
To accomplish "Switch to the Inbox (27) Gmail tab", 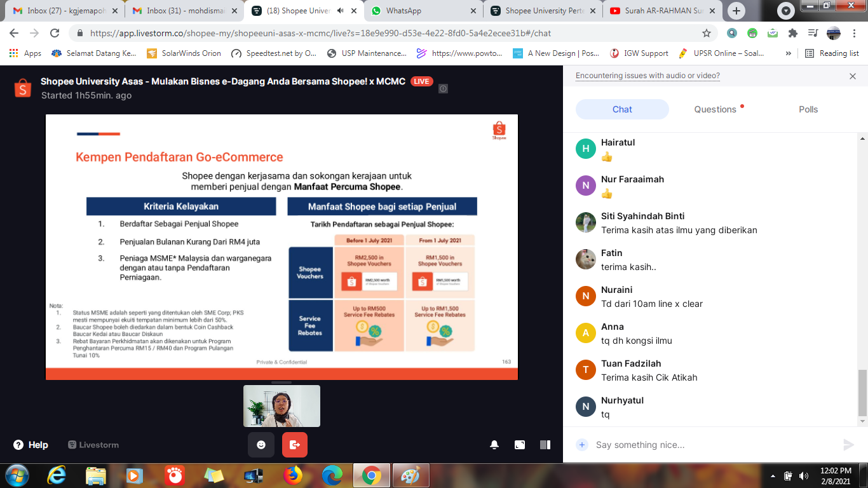I will coord(65,11).
